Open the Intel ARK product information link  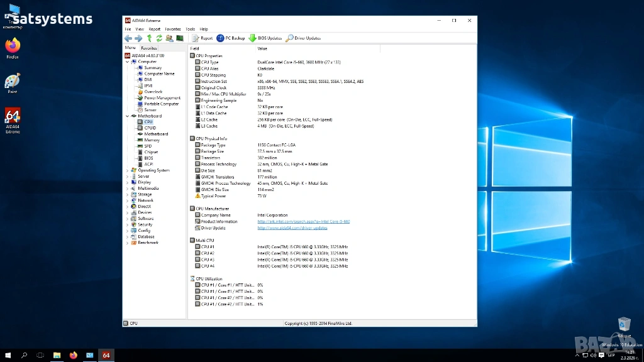click(x=303, y=222)
